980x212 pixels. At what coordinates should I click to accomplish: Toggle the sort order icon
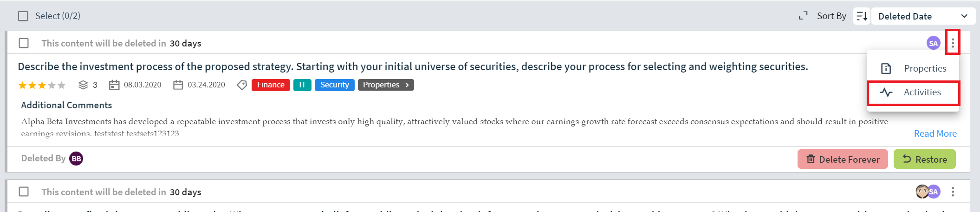(x=862, y=16)
